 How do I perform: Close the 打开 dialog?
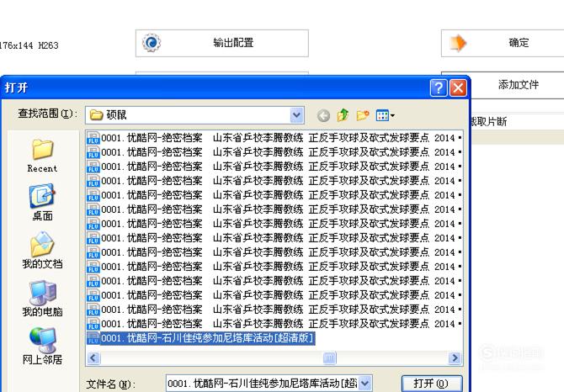point(458,87)
